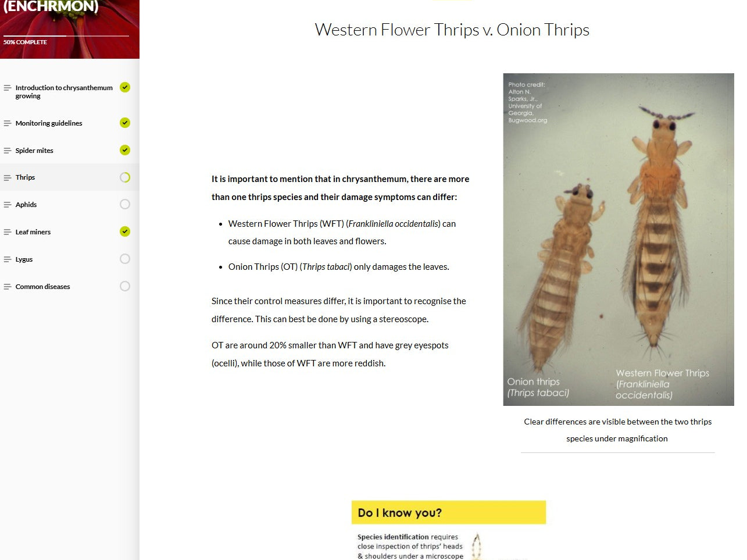
Task: Click the list icon beside Aphids
Action: click(x=7, y=204)
